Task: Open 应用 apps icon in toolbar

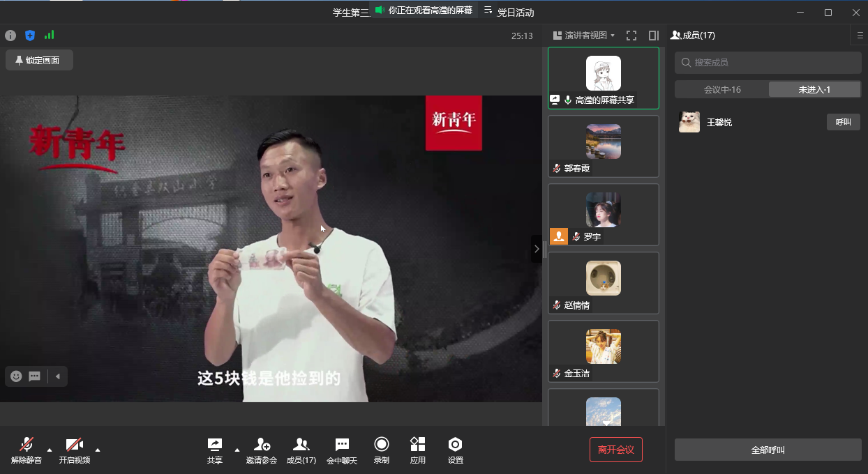Action: coord(417,450)
